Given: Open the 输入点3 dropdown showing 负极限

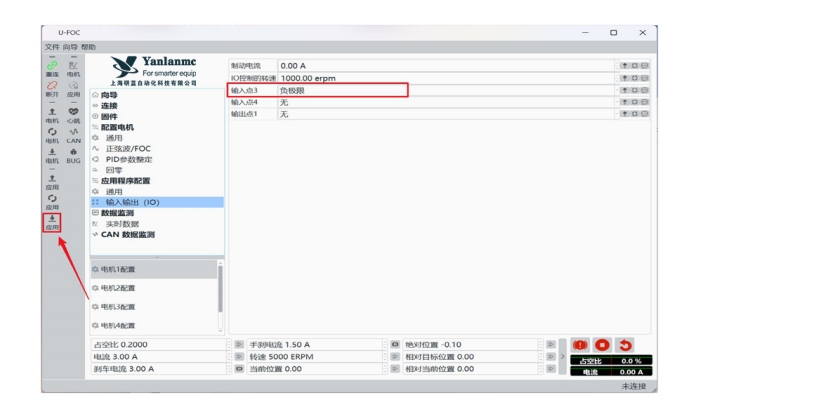Looking at the screenshot, I should [342, 90].
